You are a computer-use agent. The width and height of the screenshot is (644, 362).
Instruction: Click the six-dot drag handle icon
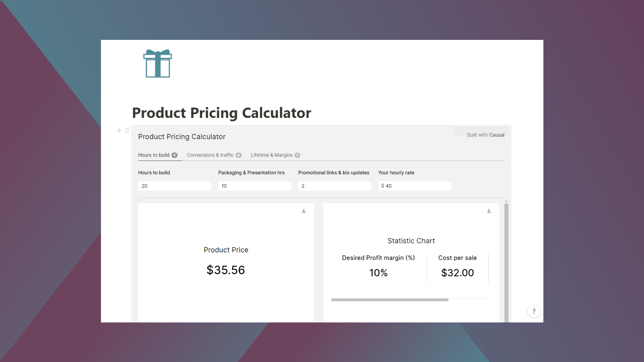click(x=127, y=130)
